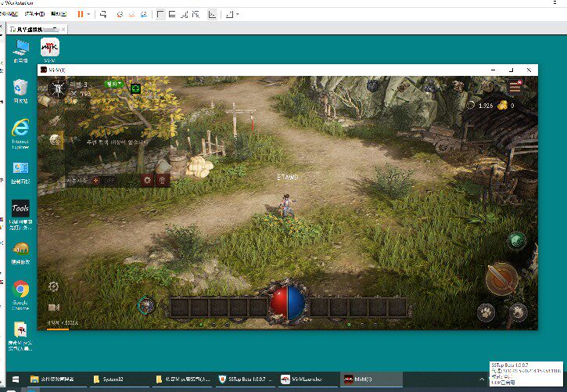The height and width of the screenshot is (392, 567).
Task: Open the This PC desktop icon
Action: pyautogui.click(x=20, y=51)
